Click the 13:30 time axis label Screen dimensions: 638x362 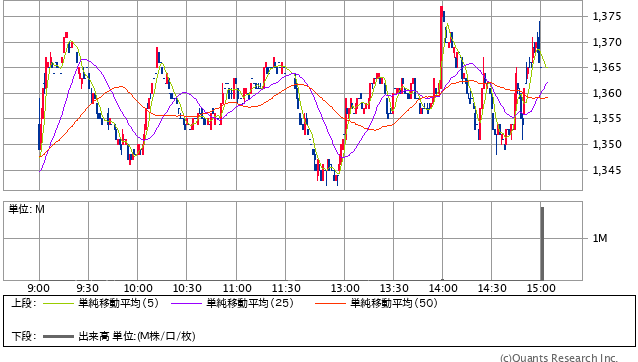(394, 288)
